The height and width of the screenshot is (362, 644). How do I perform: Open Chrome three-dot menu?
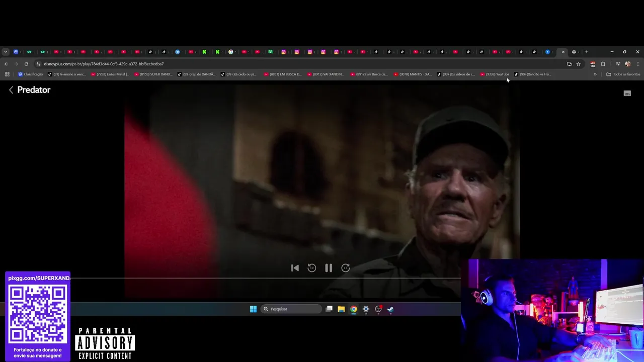point(638,64)
